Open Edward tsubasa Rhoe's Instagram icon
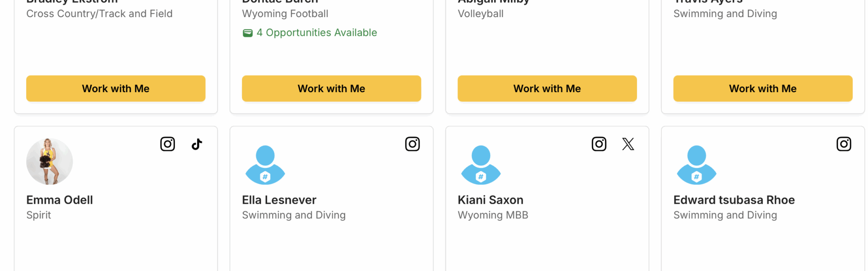868x271 pixels. coord(844,144)
